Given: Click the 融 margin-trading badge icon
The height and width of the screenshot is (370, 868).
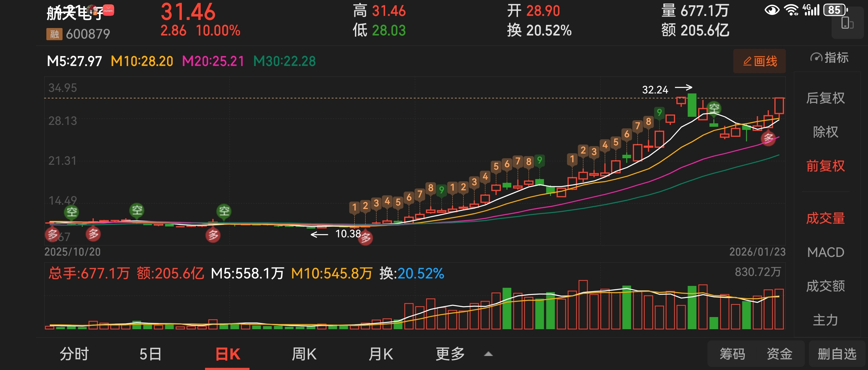Looking at the screenshot, I should 54,34.
